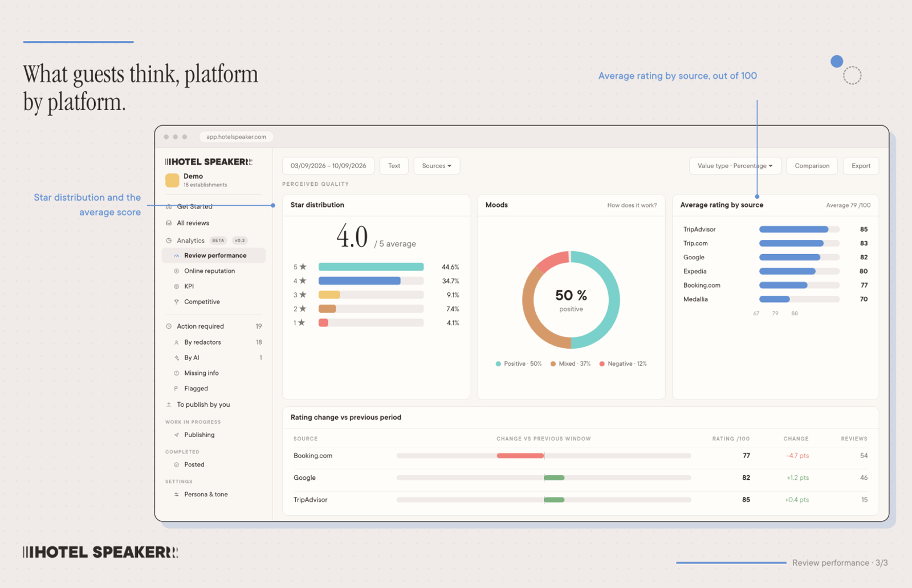Image resolution: width=912 pixels, height=588 pixels.
Task: Click the 18 establishments text
Action: 205,185
